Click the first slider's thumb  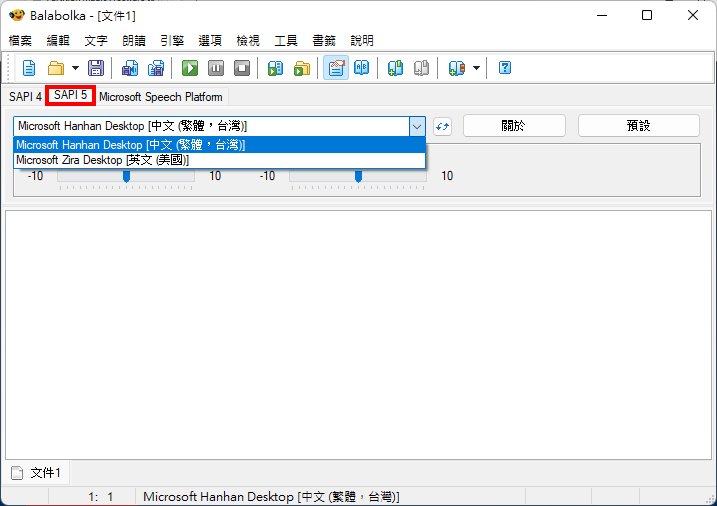click(x=127, y=176)
